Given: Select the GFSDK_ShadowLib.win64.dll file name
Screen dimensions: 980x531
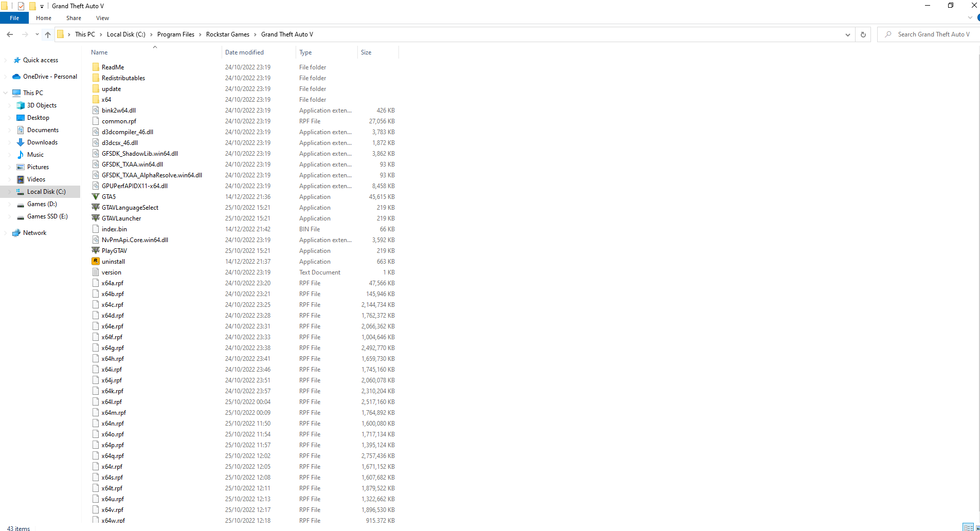Looking at the screenshot, I should click(140, 154).
